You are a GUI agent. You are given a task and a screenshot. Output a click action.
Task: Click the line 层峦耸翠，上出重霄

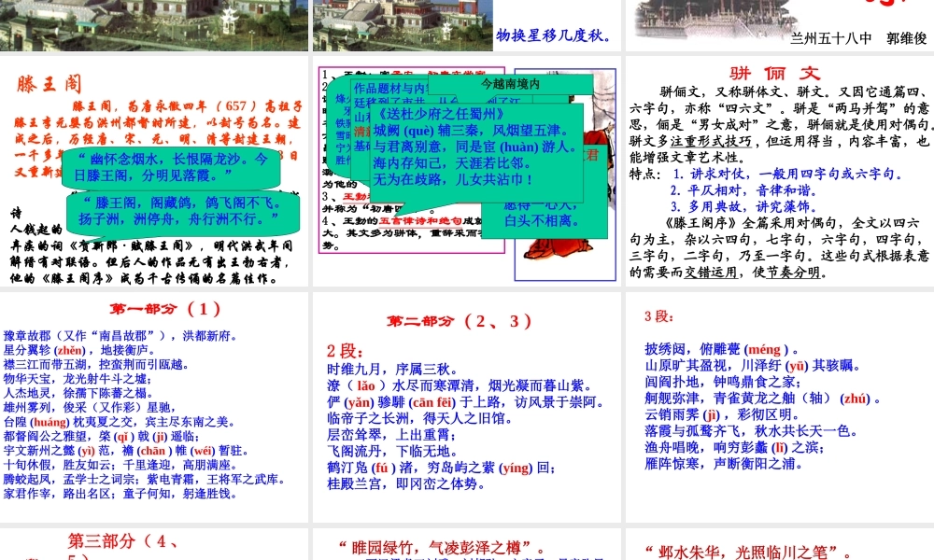coord(391,435)
